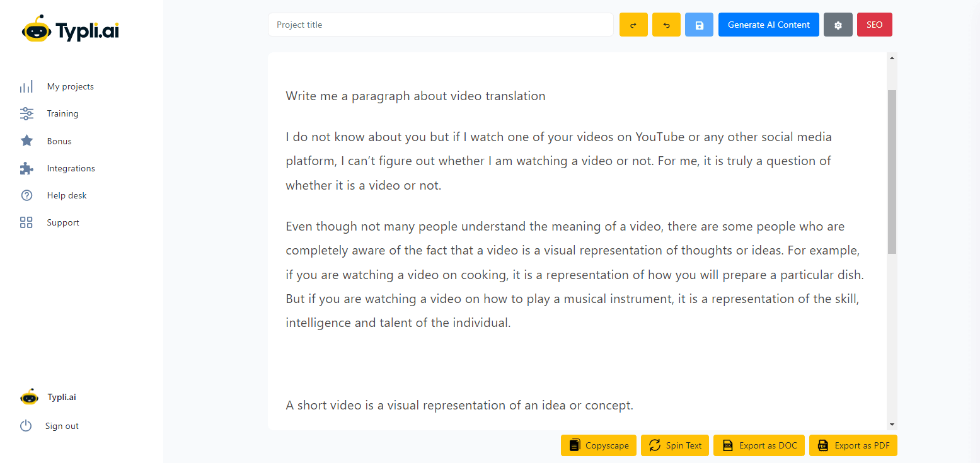Click the Training sliders icon
The image size is (980, 463).
26,114
